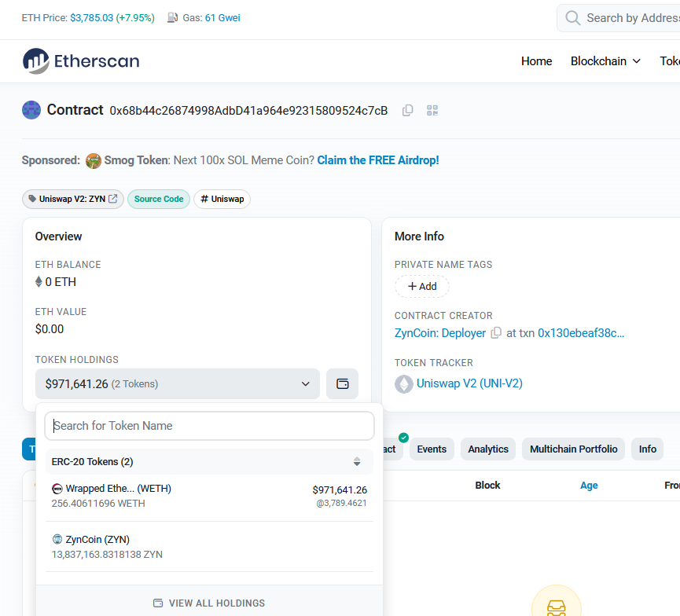
Task: Open Claim the FREE Airdrop link
Action: tap(378, 160)
